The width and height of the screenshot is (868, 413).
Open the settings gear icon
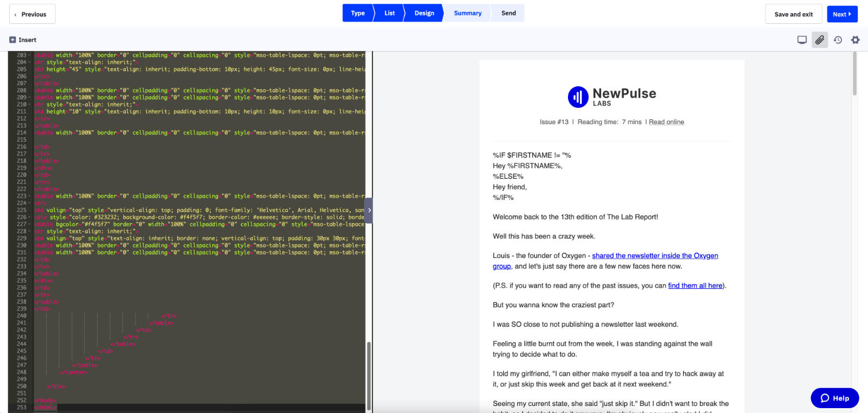[856, 40]
